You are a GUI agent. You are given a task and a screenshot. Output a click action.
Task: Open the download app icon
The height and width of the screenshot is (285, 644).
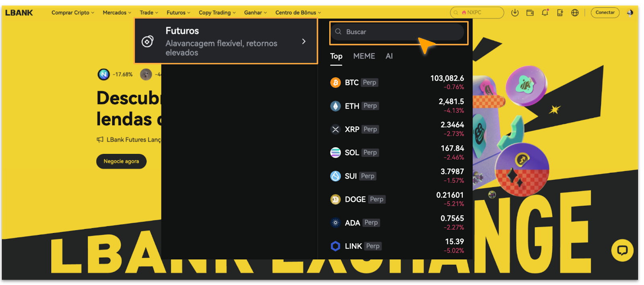(515, 12)
